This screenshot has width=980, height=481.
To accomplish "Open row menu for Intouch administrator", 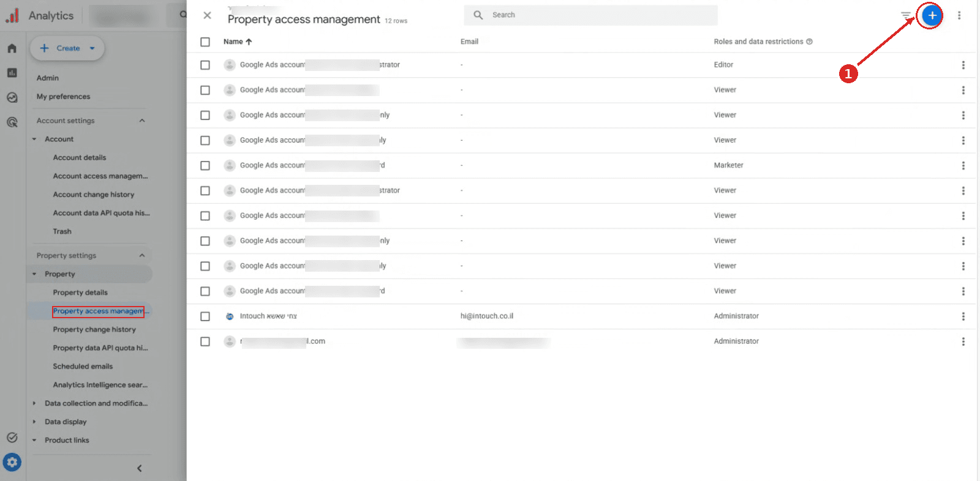I will [x=963, y=316].
